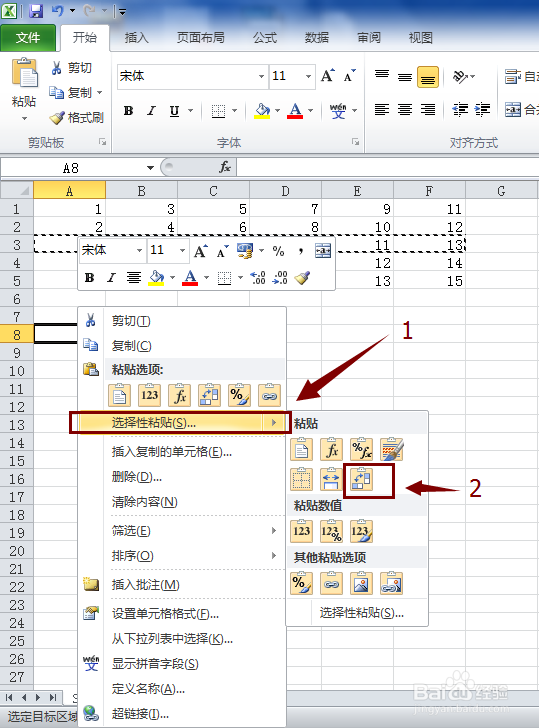The image size is (539, 728).
Task: Click the large 粘贴 paste clipboard icon in ribbon
Action: click(x=24, y=73)
